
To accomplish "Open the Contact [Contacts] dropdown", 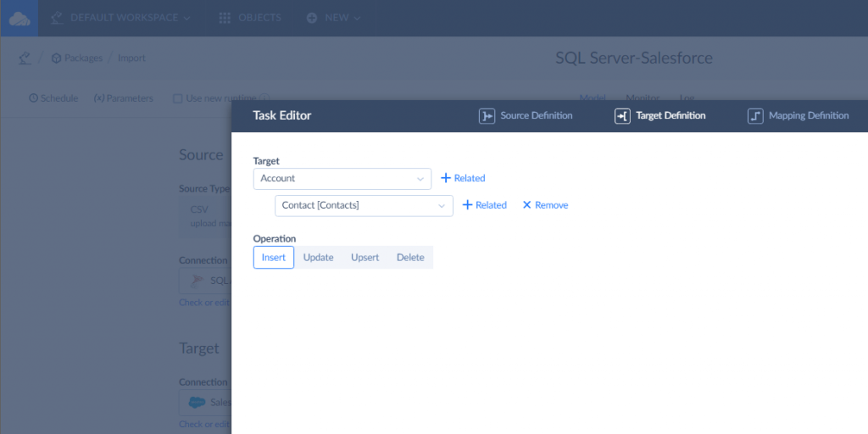I will [x=364, y=205].
